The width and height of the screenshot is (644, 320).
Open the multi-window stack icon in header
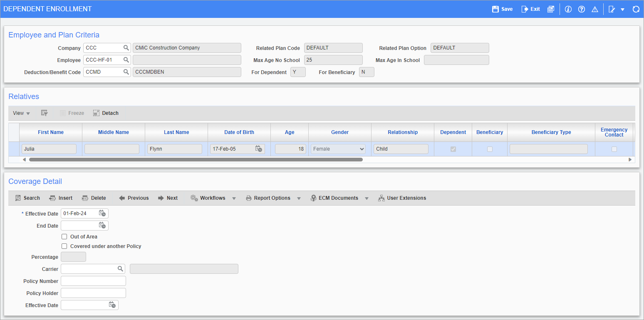click(x=551, y=9)
